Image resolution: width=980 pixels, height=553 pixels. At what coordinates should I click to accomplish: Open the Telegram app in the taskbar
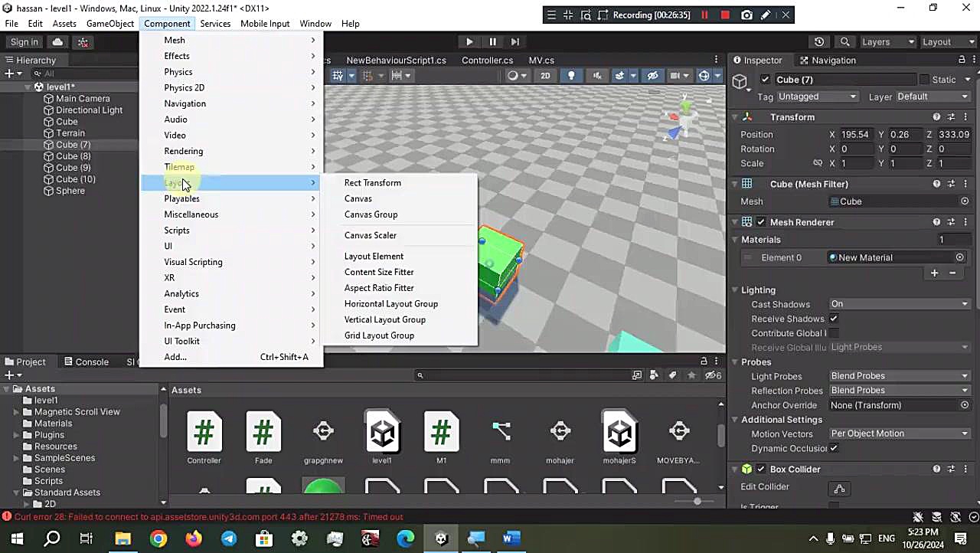pyautogui.click(x=229, y=538)
